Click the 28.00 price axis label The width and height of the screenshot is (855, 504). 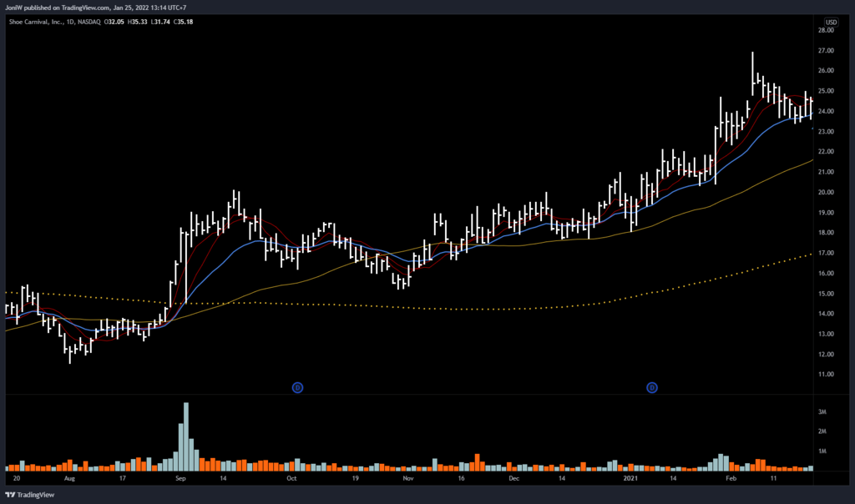pyautogui.click(x=827, y=31)
